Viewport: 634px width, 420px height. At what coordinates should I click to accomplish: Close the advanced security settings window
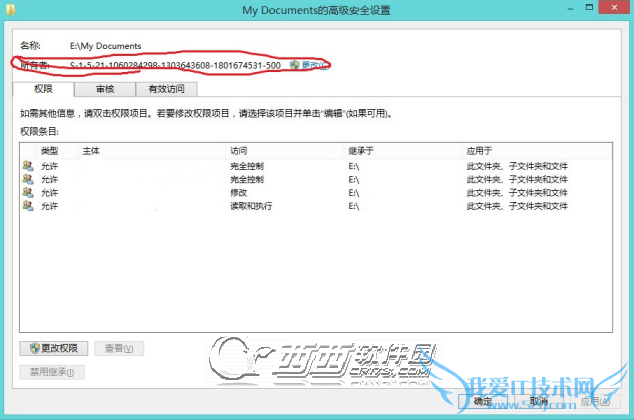click(x=615, y=7)
